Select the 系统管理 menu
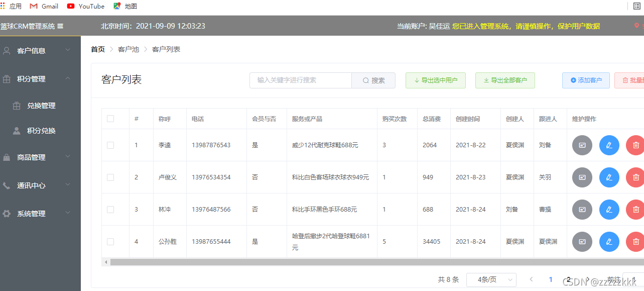This screenshot has width=644, height=291. [40, 214]
